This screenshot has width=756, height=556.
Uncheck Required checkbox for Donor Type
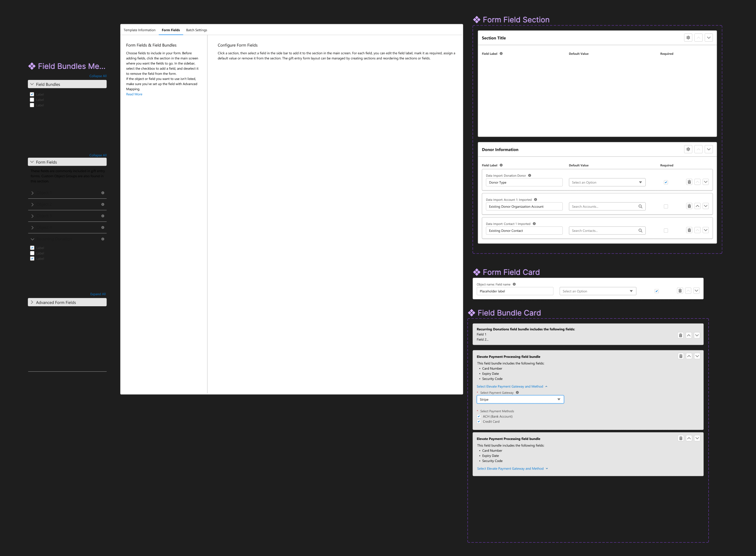[666, 182]
